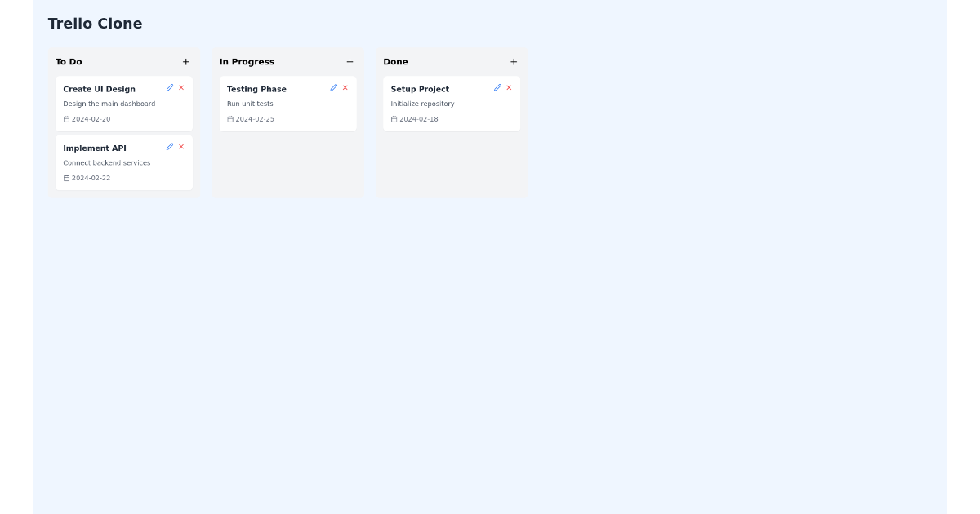
Task: Click the edit pencil on Implement API
Action: (169, 146)
